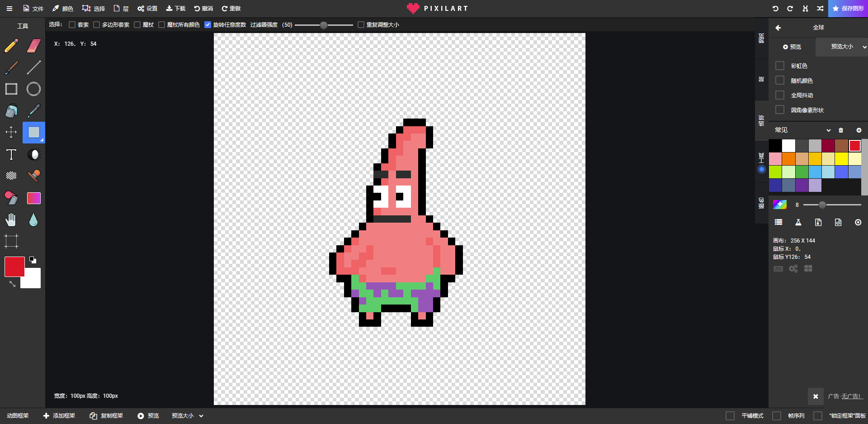Reset to default black and white colors
Viewport: 868px width, 424px height.
[x=33, y=260]
